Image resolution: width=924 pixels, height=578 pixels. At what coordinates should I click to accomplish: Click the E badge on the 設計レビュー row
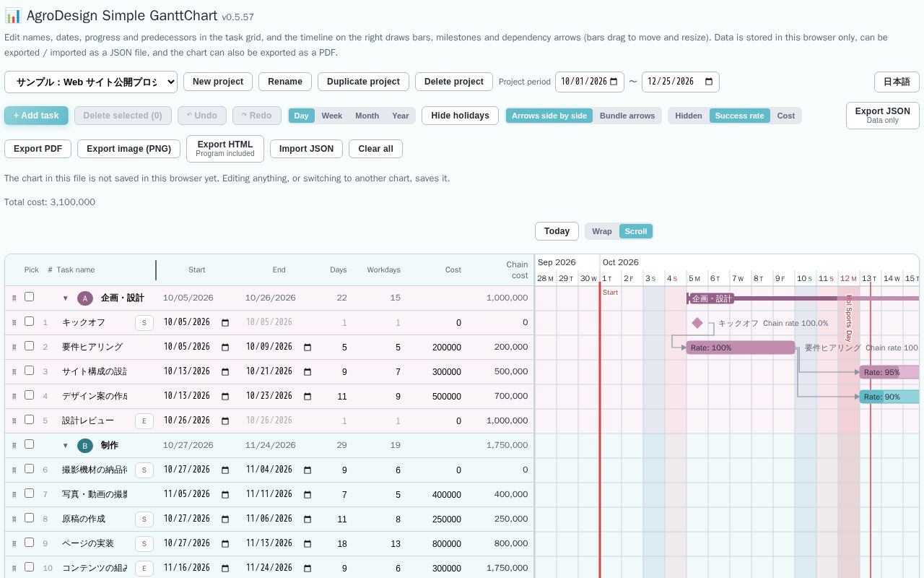[x=144, y=421]
